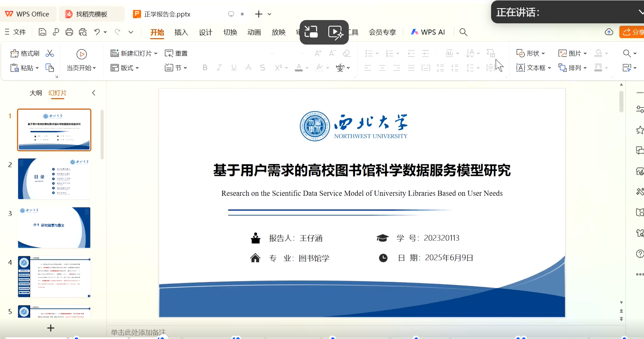This screenshot has height=339, width=644.
Task: Click the Undo arrow icon
Action: tap(97, 32)
